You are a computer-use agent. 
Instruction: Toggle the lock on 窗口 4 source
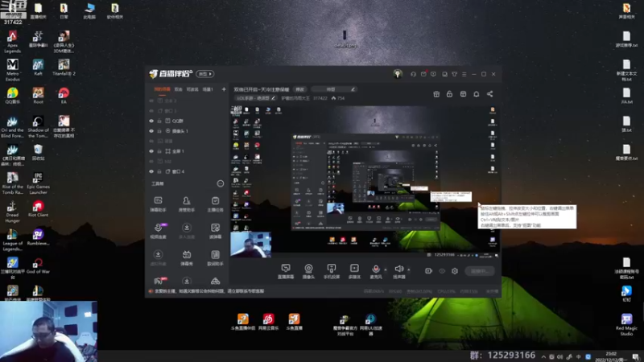(x=159, y=171)
